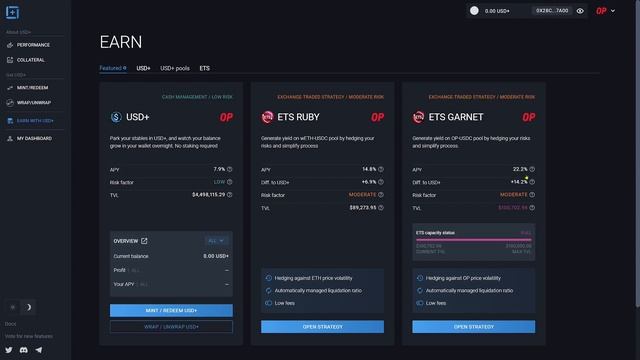
Task: Open the Telegram icon link
Action: pyautogui.click(x=39, y=350)
